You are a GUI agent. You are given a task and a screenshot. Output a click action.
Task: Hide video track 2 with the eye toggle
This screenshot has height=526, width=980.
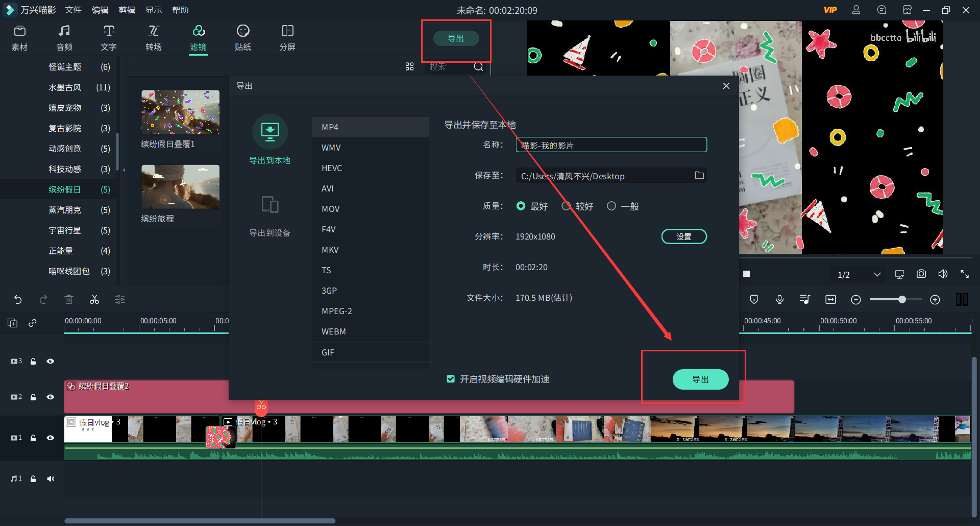[x=51, y=397]
